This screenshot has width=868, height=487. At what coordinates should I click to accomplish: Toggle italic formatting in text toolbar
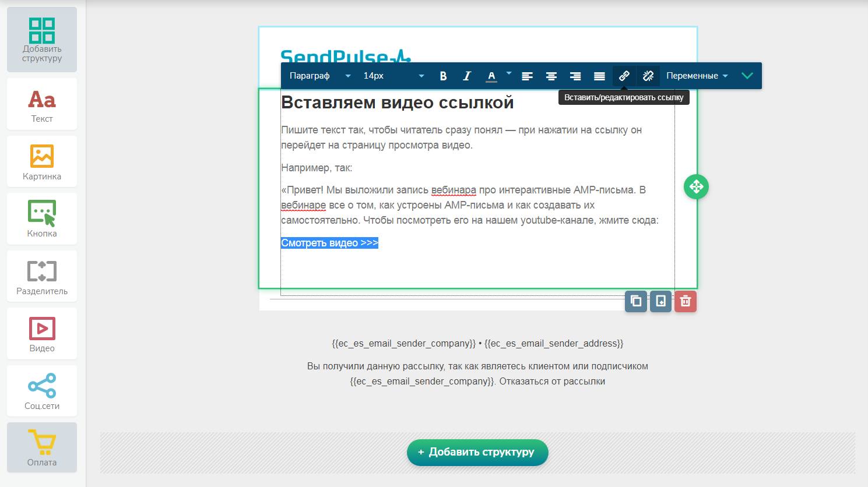point(467,76)
